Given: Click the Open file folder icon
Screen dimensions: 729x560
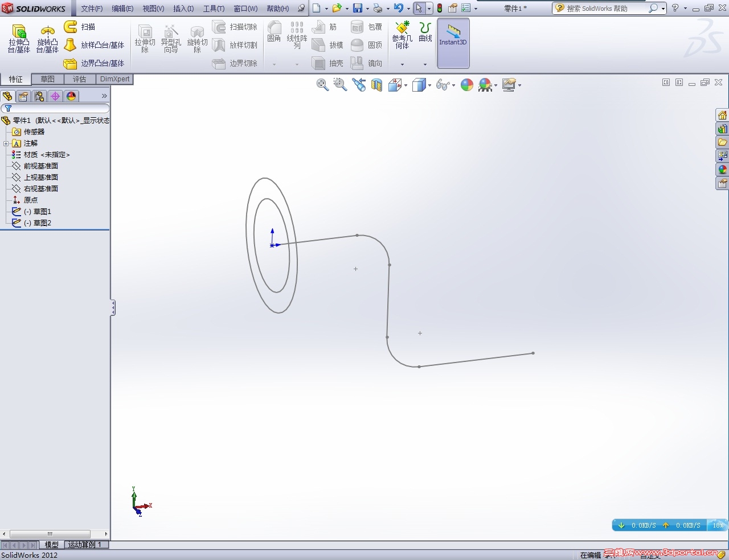Looking at the screenshot, I should [x=337, y=8].
